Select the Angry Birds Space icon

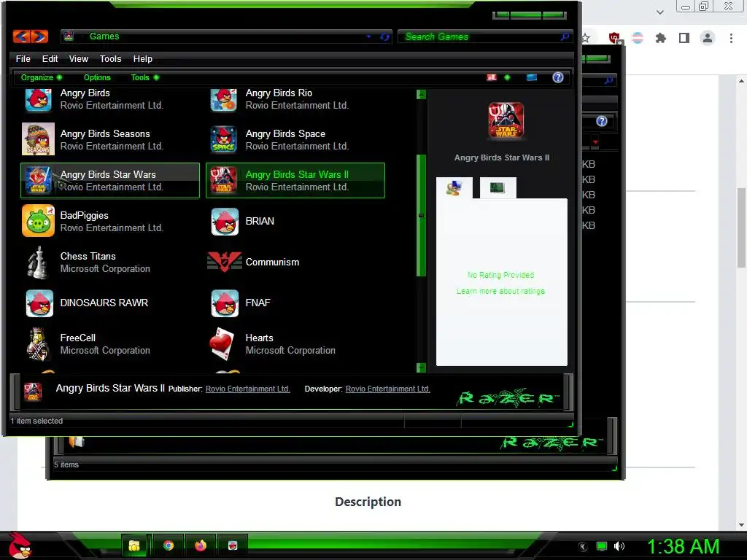224,139
